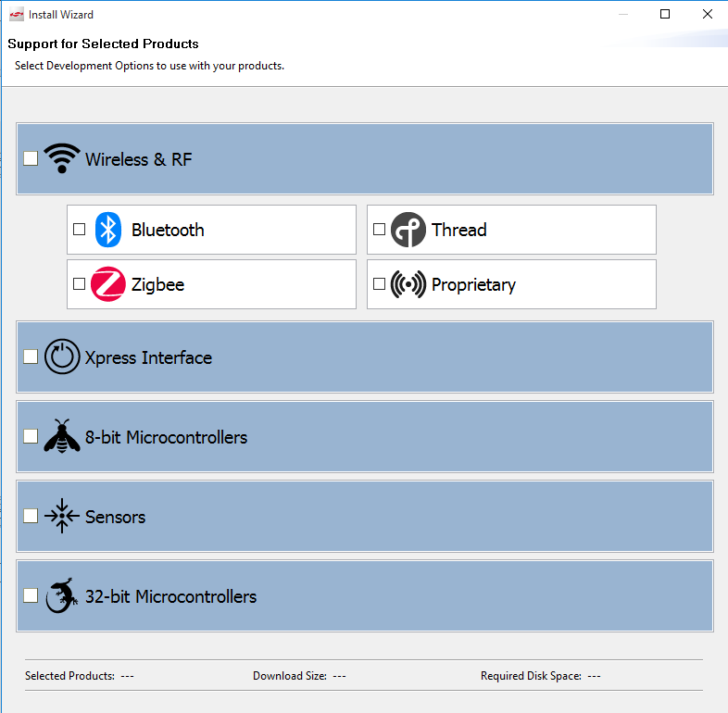
Task: Click the Download Size status text
Action: point(299,676)
